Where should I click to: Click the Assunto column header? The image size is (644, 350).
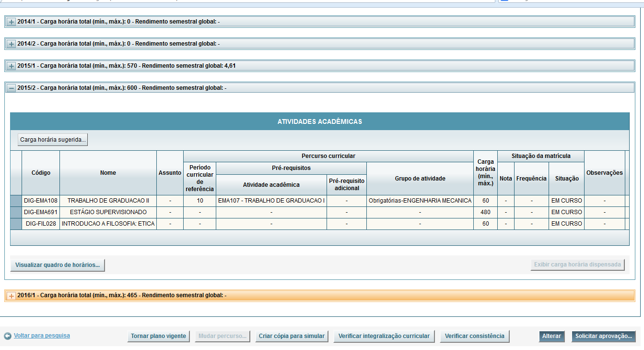click(x=170, y=173)
